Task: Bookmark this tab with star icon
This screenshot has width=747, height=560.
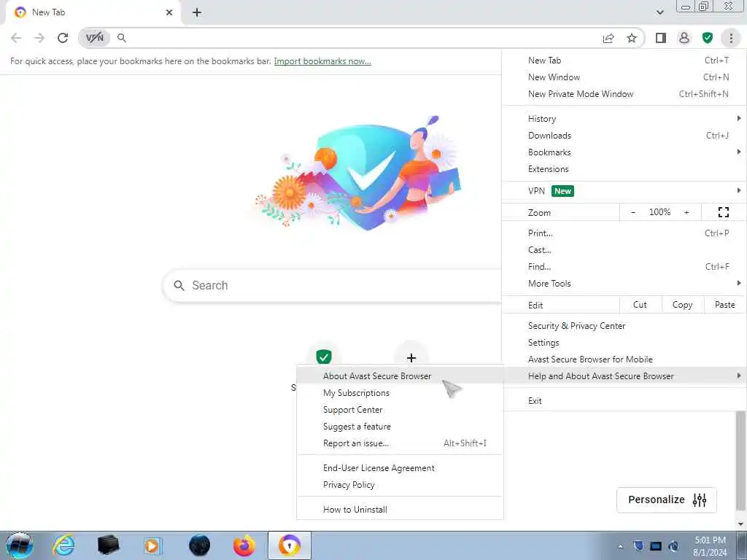Action: click(x=632, y=38)
